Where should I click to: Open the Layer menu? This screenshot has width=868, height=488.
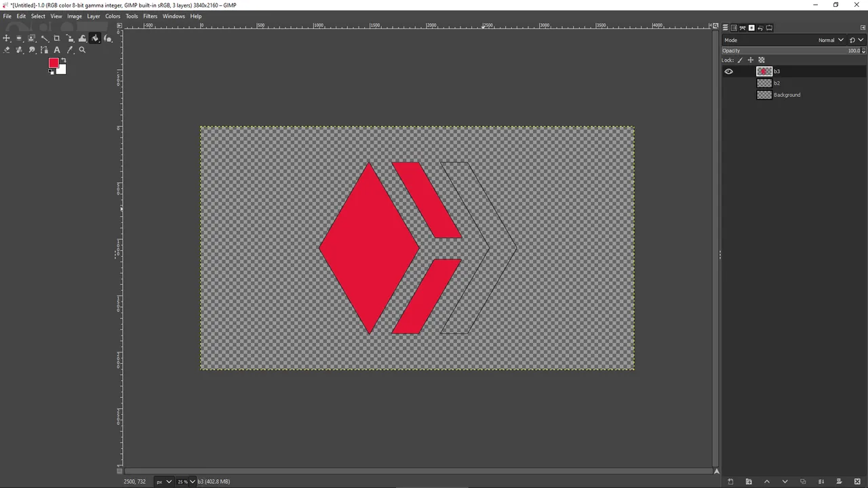pos(94,16)
